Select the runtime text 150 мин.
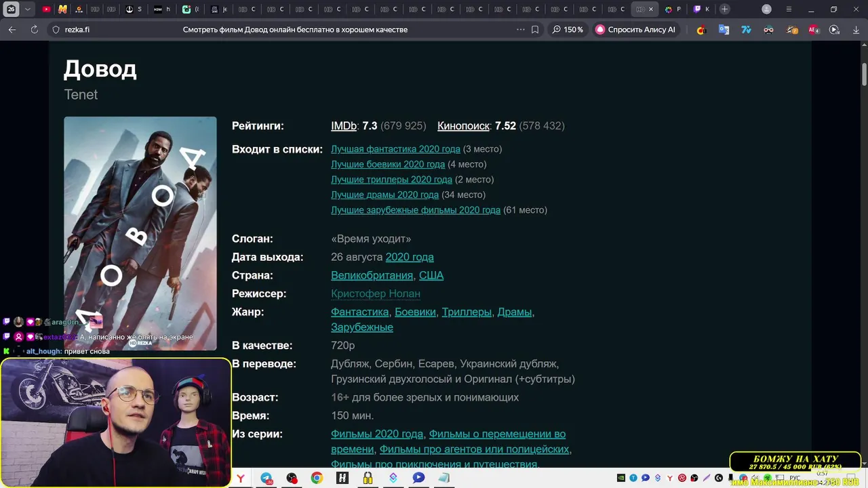Screen dimensions: 868x488 coord(353,415)
